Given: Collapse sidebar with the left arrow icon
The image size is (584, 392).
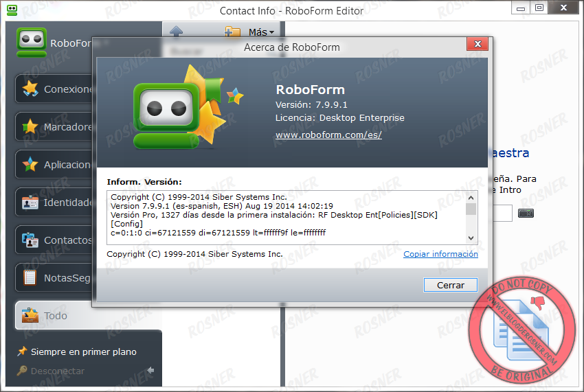Looking at the screenshot, I should coord(151,370).
